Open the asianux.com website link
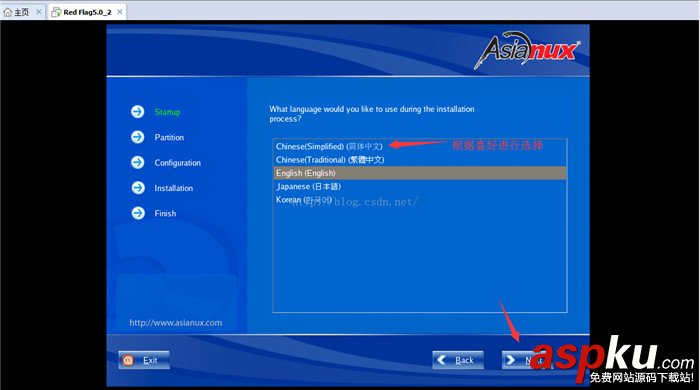700x390 pixels. click(x=175, y=323)
